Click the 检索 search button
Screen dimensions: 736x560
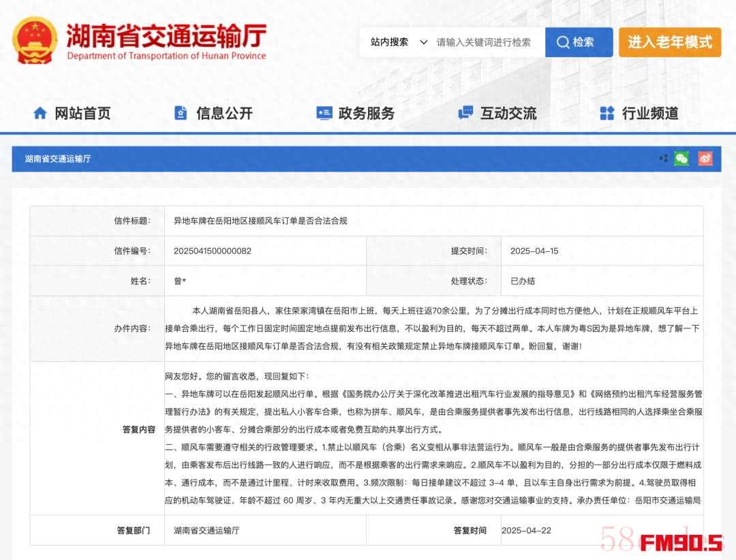coord(579,42)
